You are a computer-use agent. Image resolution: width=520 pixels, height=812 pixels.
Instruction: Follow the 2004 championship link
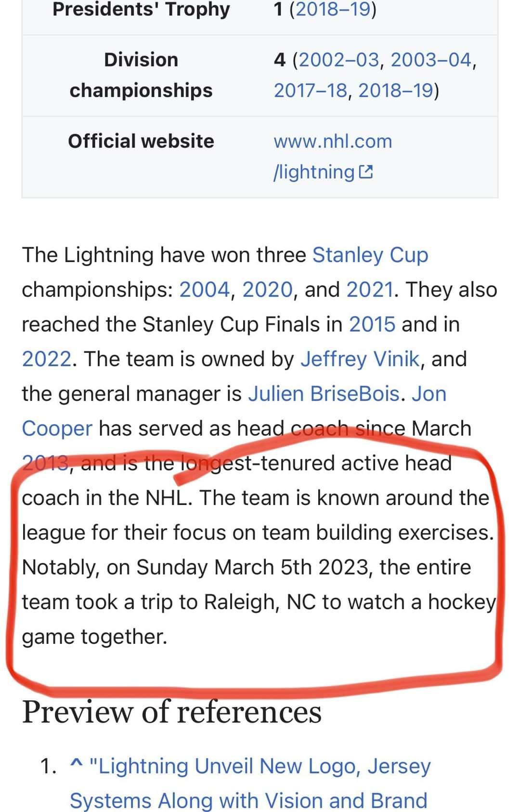tap(205, 290)
